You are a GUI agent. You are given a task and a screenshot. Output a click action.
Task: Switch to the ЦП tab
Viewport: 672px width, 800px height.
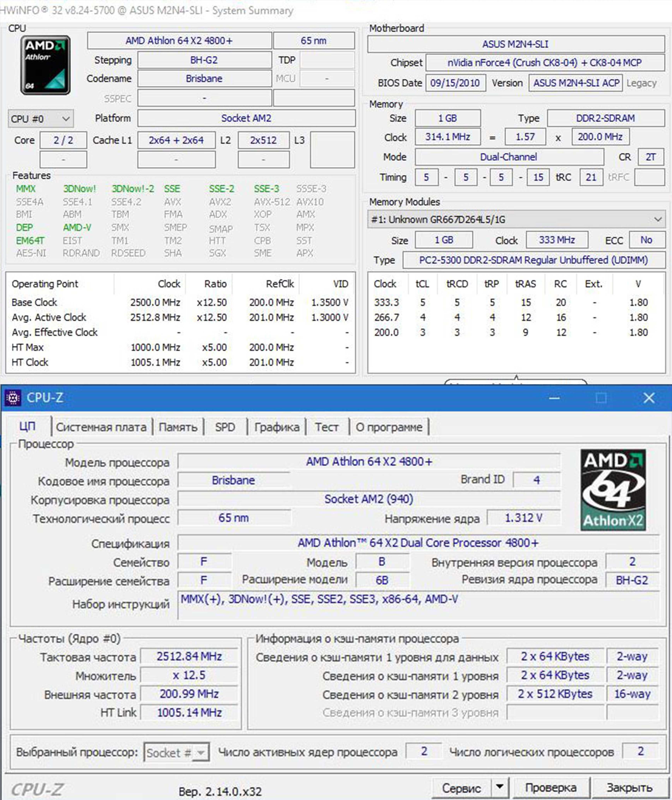point(27,427)
